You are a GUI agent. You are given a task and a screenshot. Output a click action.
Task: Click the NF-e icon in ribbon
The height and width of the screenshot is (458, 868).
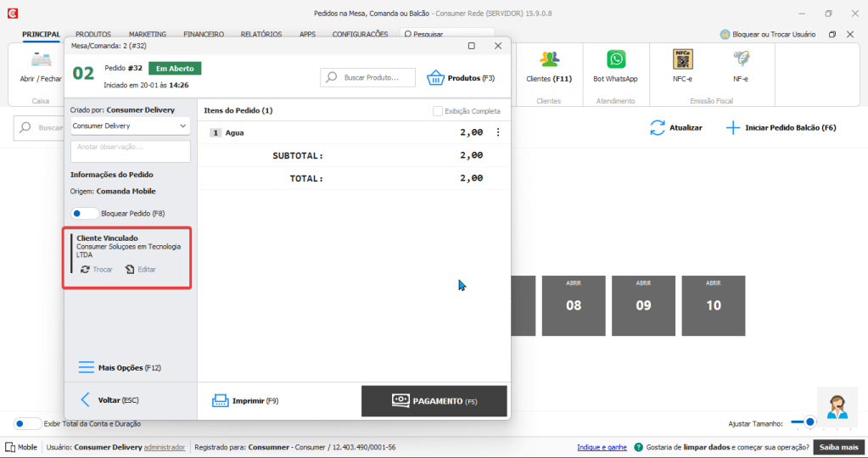pos(741,60)
